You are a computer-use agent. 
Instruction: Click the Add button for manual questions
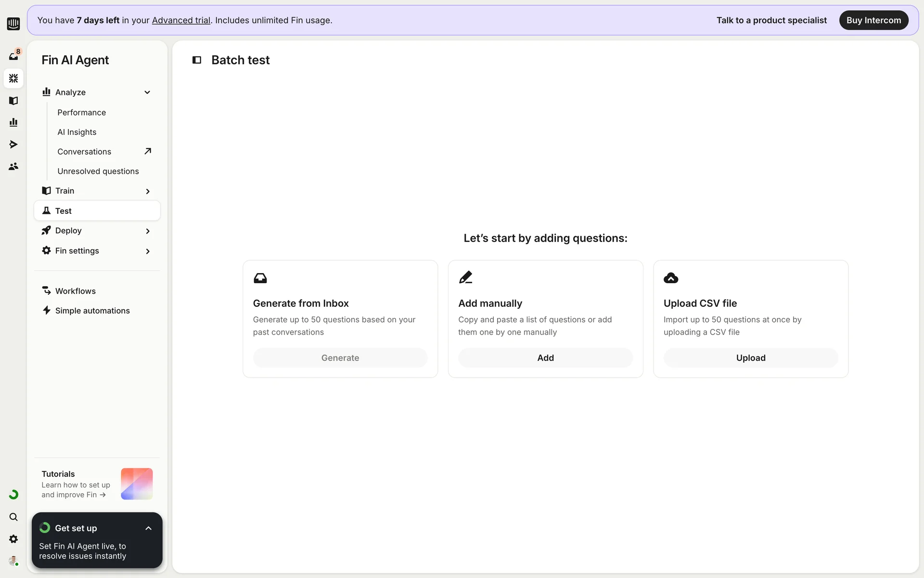(545, 358)
